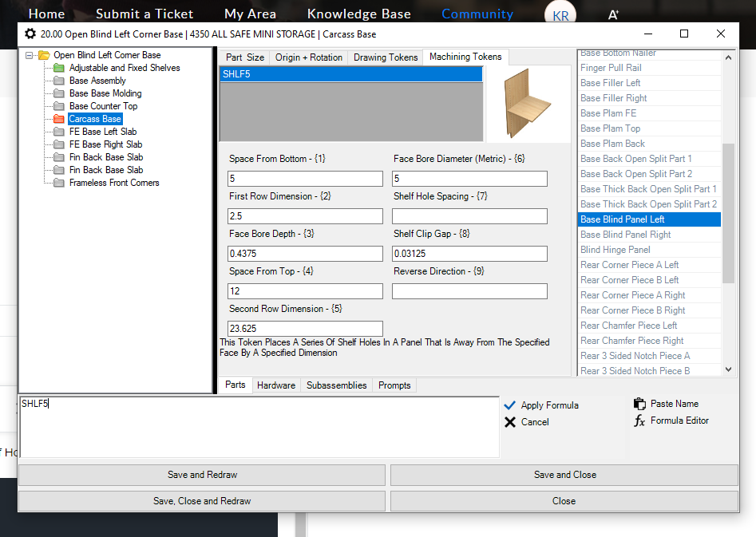756x537 pixels.
Task: Select the SHLF5 token row in list
Action: [351, 74]
